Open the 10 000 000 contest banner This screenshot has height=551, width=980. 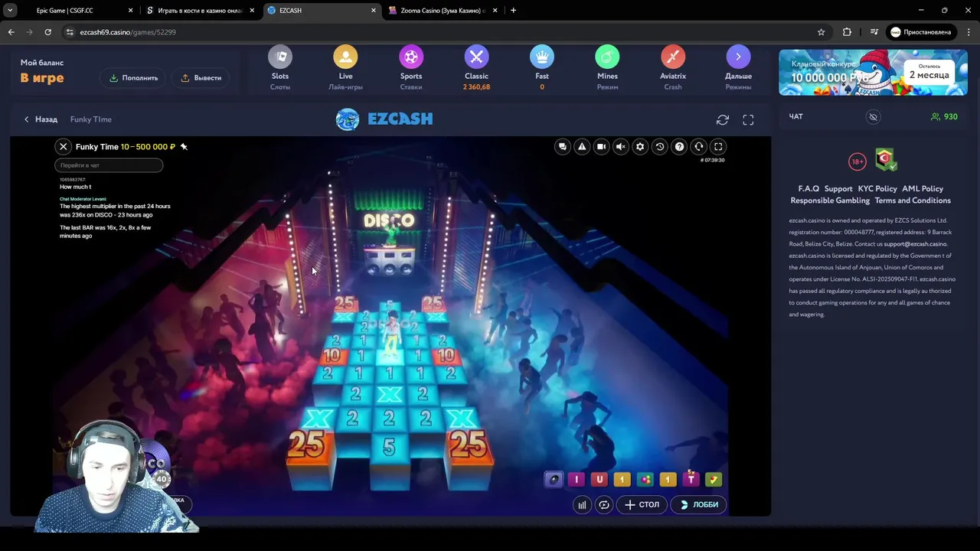click(874, 73)
